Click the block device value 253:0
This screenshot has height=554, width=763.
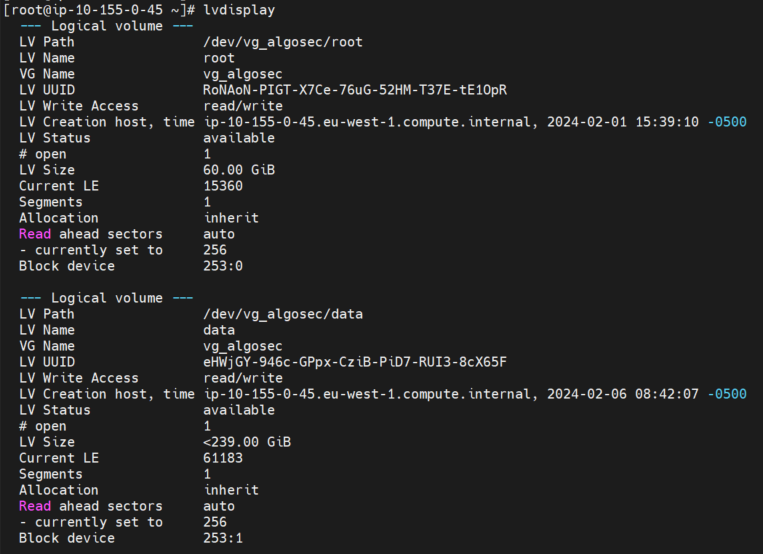click(x=223, y=266)
